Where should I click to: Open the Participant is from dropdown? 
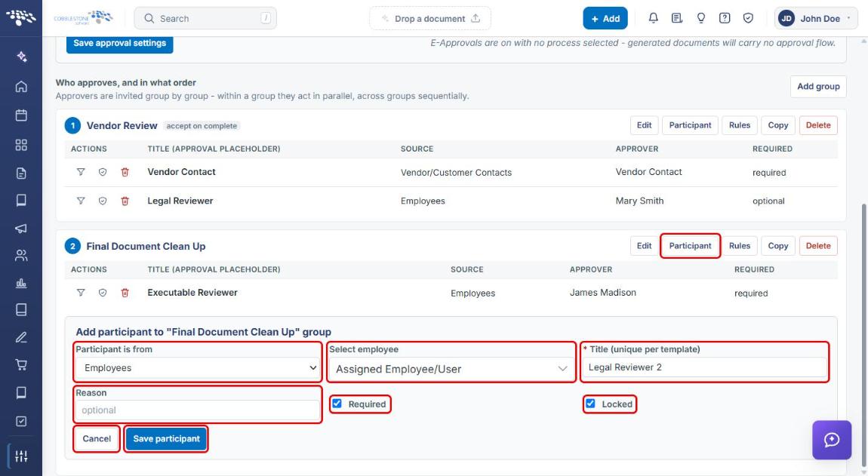[x=198, y=368]
